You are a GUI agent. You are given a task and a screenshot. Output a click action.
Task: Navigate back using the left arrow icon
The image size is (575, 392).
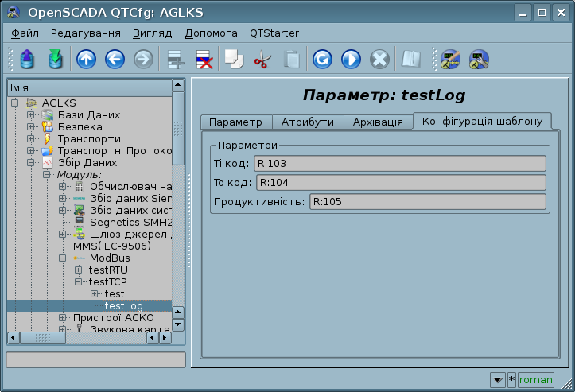(x=115, y=60)
